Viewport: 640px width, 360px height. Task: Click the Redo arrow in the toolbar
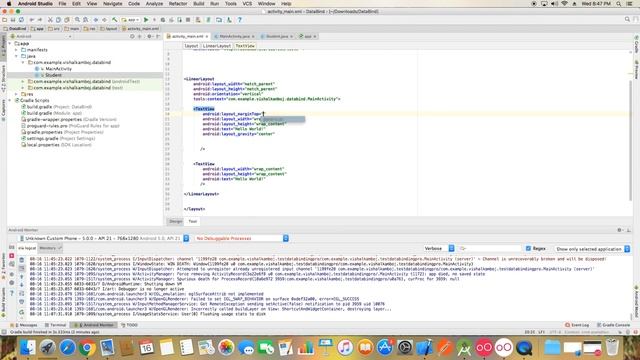pyautogui.click(x=40, y=20)
